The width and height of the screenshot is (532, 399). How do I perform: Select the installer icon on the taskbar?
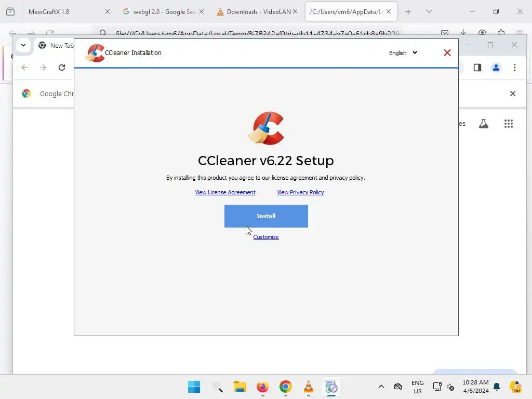(x=331, y=387)
